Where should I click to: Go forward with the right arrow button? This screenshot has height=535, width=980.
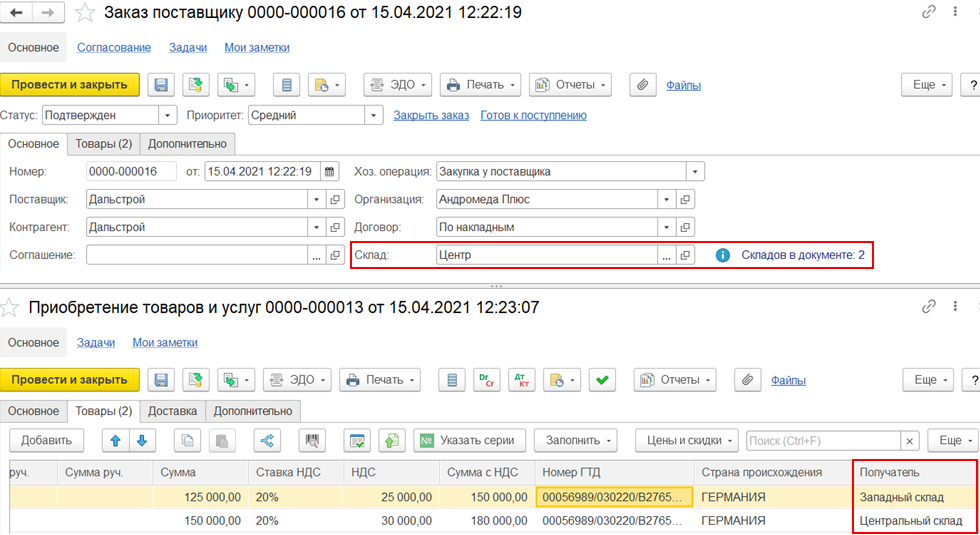tap(48, 12)
